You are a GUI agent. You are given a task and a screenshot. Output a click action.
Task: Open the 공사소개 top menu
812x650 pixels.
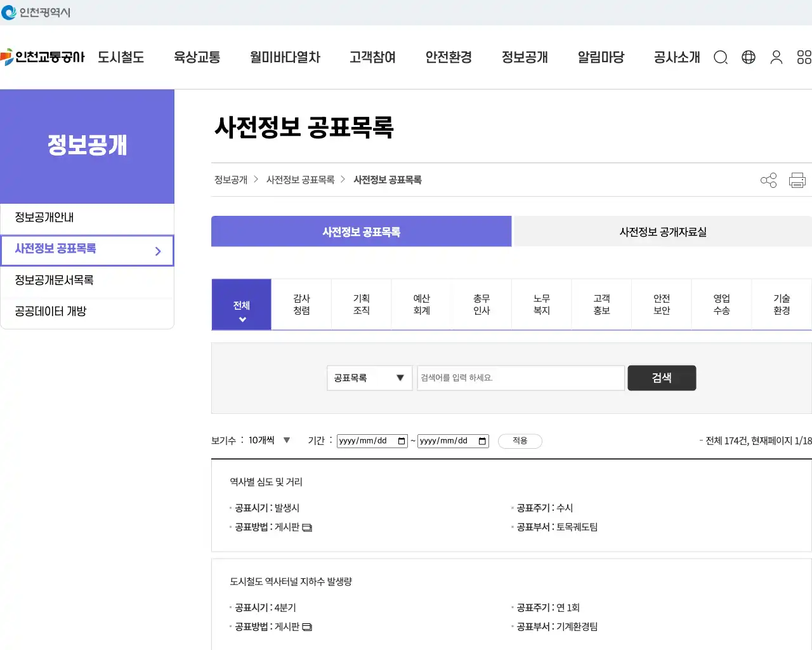677,58
